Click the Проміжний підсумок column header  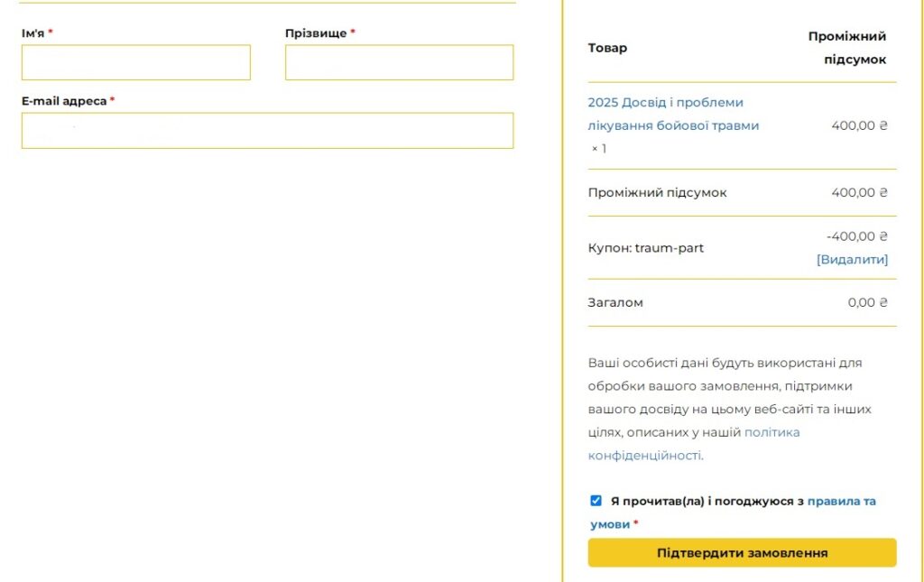click(x=846, y=48)
